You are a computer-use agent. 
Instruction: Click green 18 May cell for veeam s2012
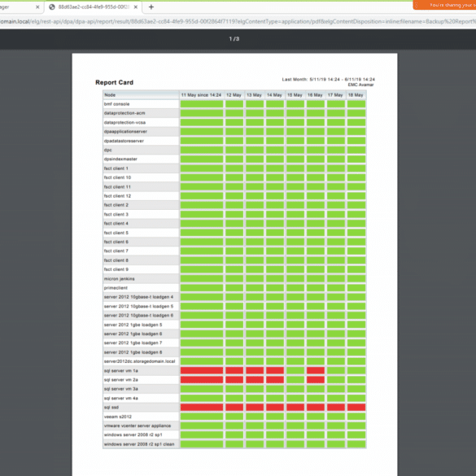(356, 417)
